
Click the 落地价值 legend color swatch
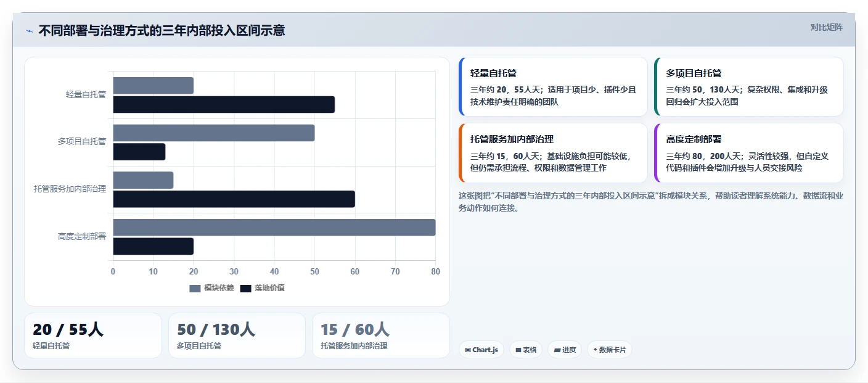pos(245,289)
